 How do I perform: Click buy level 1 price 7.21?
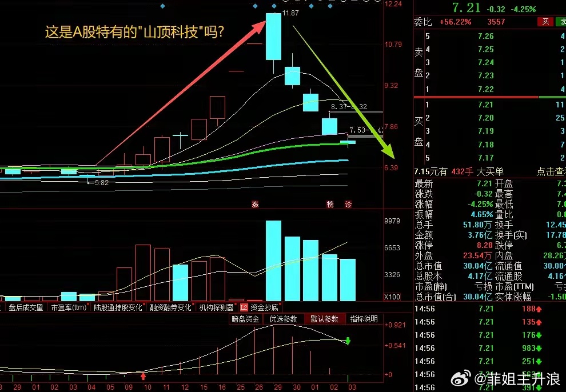click(485, 105)
